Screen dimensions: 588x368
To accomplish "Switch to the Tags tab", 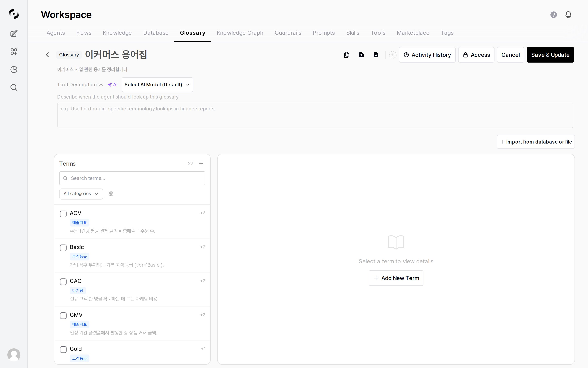I will click(x=447, y=33).
